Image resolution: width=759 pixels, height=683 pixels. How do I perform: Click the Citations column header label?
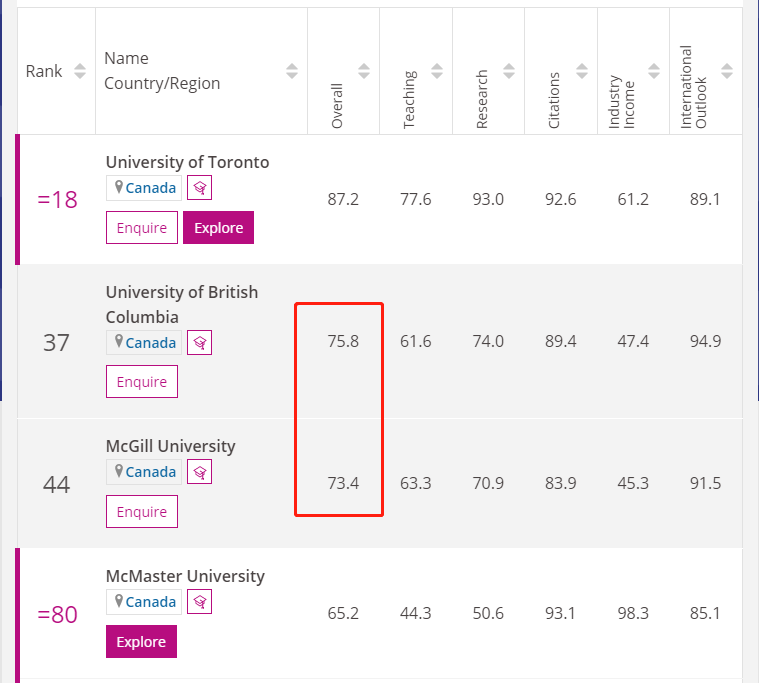point(554,101)
